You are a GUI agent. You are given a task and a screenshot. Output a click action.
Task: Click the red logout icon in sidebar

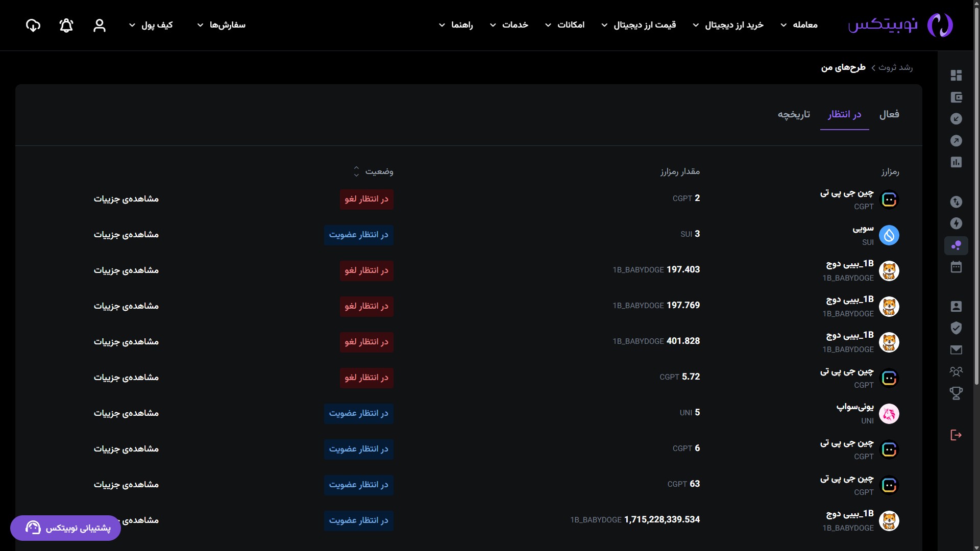956,435
